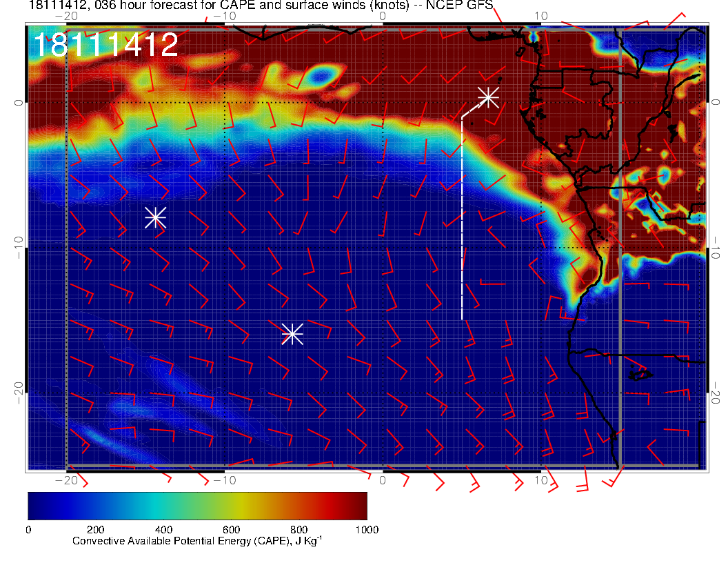Click the white asterisk marker near the equator
The image size is (728, 563).
point(488,97)
